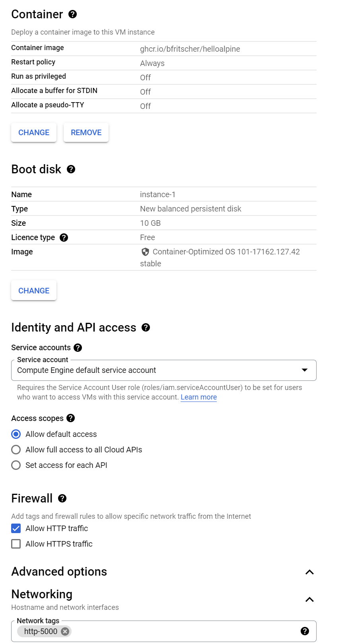Image resolution: width=348 pixels, height=644 pixels.
Task: Follow the Learn more link
Action: point(198,397)
